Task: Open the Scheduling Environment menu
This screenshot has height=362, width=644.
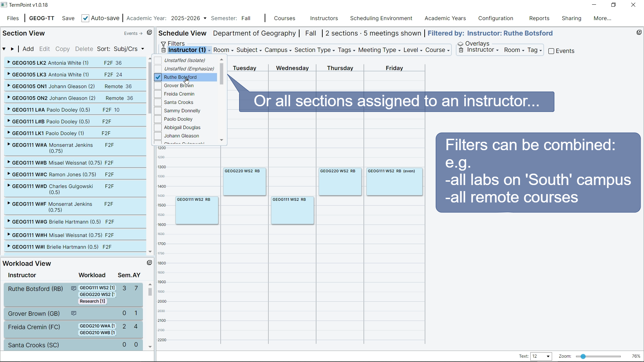Action: click(x=381, y=18)
